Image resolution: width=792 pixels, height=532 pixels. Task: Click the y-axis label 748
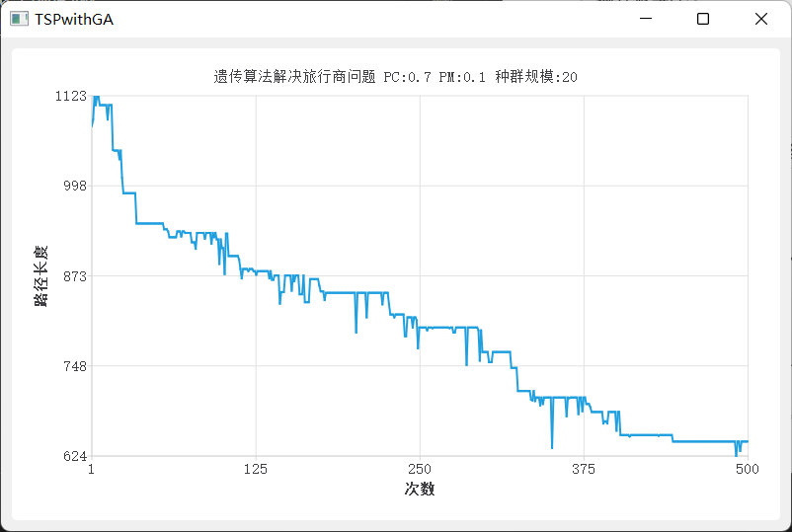point(75,366)
